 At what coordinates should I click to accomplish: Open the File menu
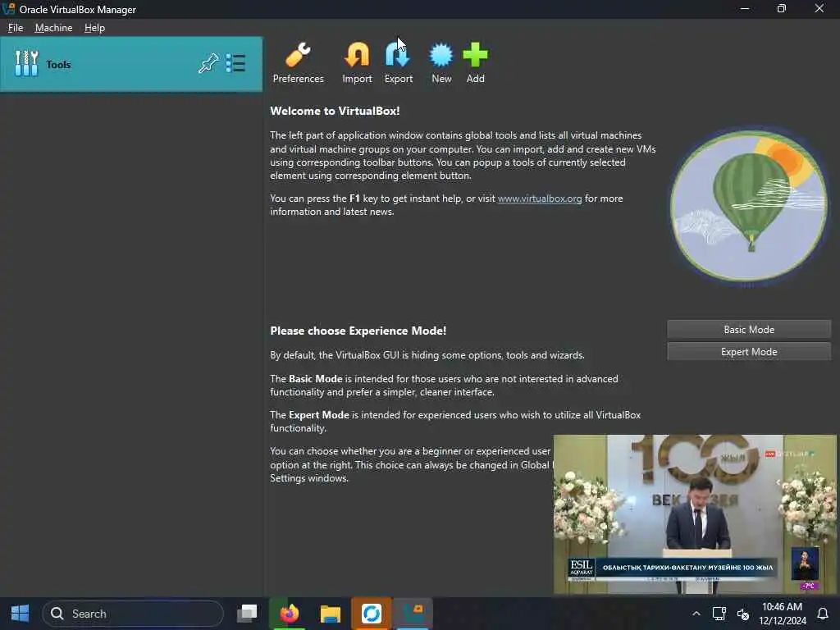[x=16, y=28]
